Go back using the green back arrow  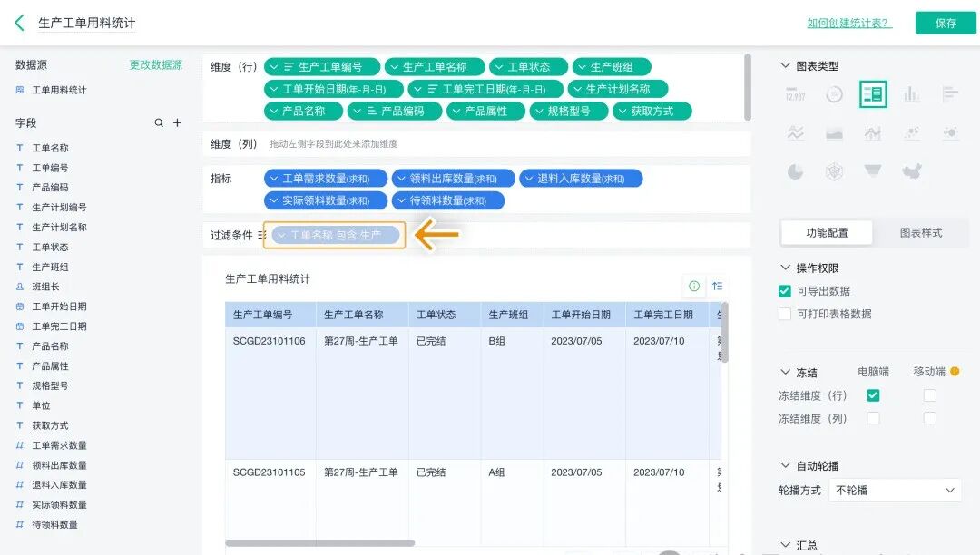pos(19,23)
